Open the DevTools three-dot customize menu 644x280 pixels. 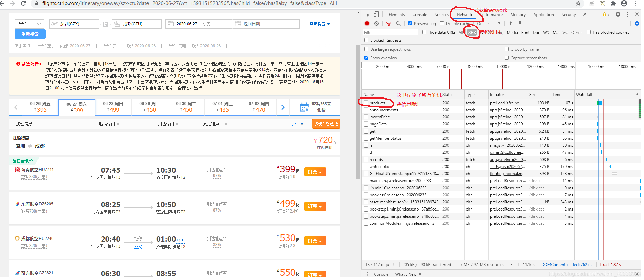(x=627, y=14)
